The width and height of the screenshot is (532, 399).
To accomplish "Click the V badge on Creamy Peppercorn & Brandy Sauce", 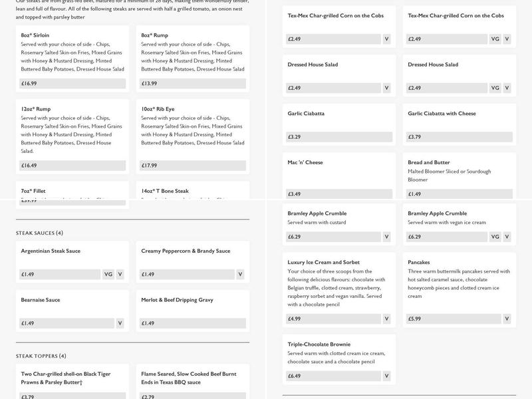I will [x=240, y=274].
